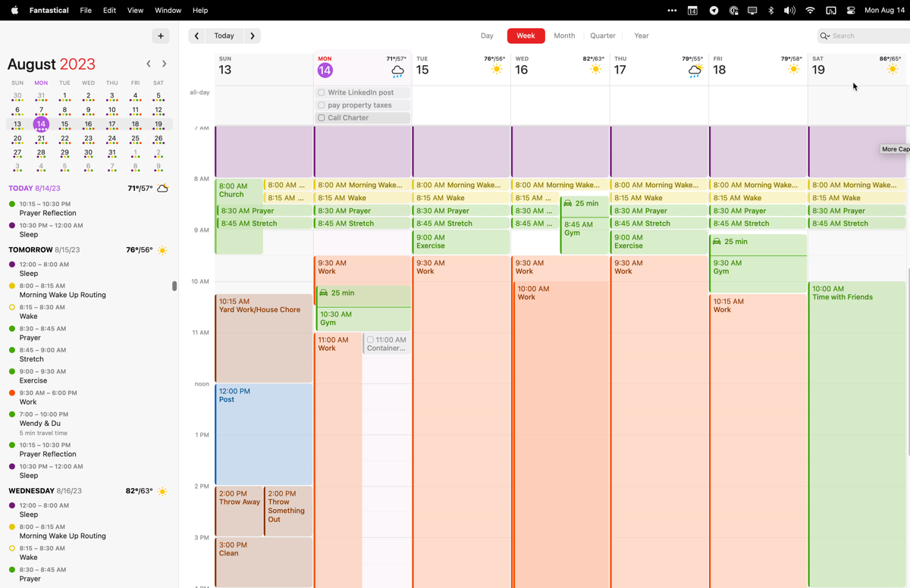The width and height of the screenshot is (910, 588).
Task: Open macOS Control Center icon
Action: pyautogui.click(x=851, y=11)
